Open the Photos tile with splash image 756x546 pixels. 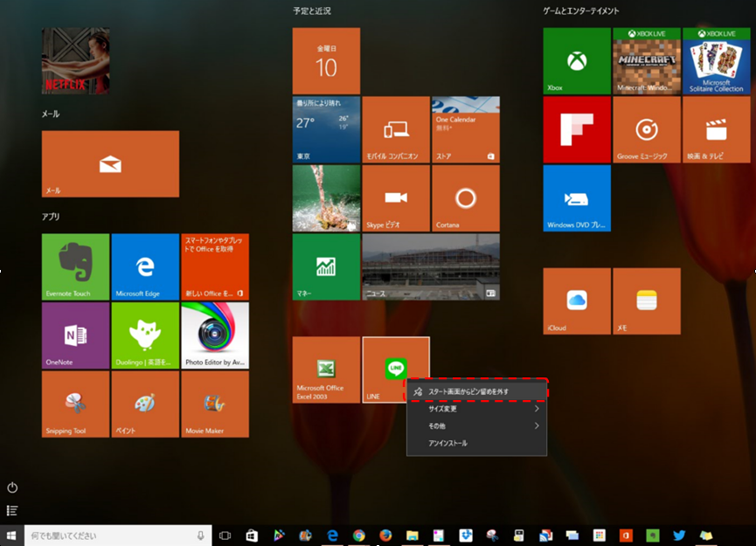point(326,198)
